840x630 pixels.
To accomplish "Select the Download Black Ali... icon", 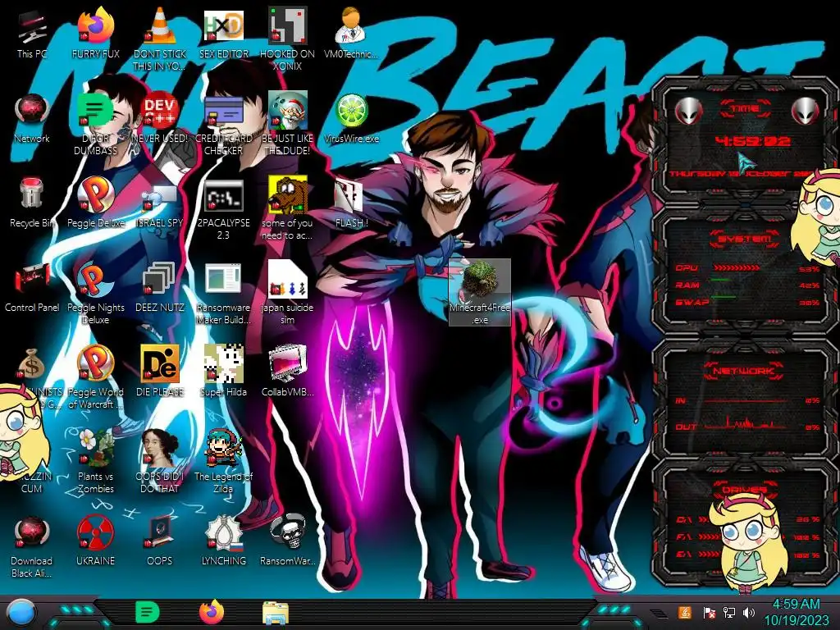I will pyautogui.click(x=32, y=546).
